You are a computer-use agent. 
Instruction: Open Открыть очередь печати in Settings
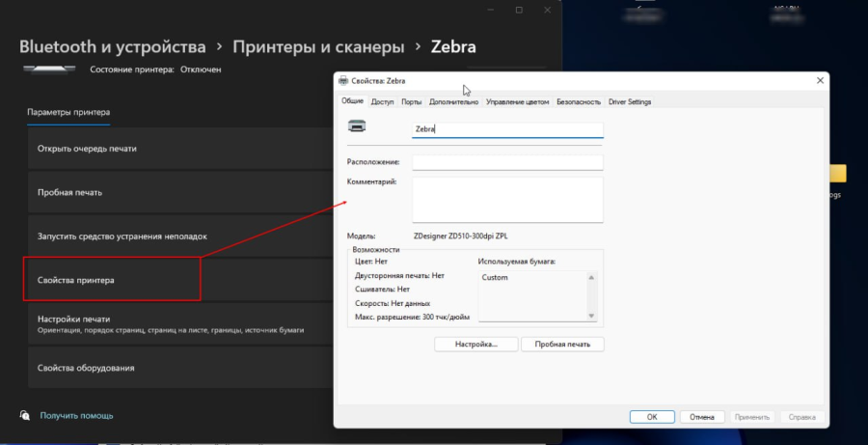pos(180,149)
